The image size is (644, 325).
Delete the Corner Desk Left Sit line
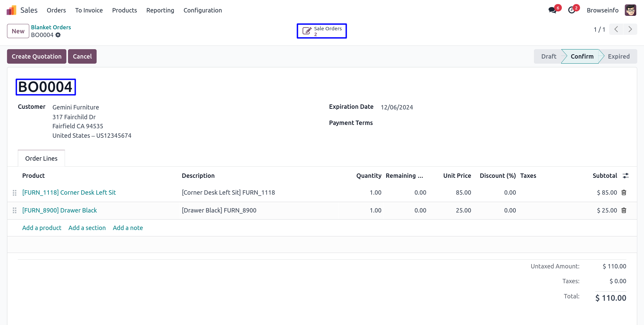624,193
